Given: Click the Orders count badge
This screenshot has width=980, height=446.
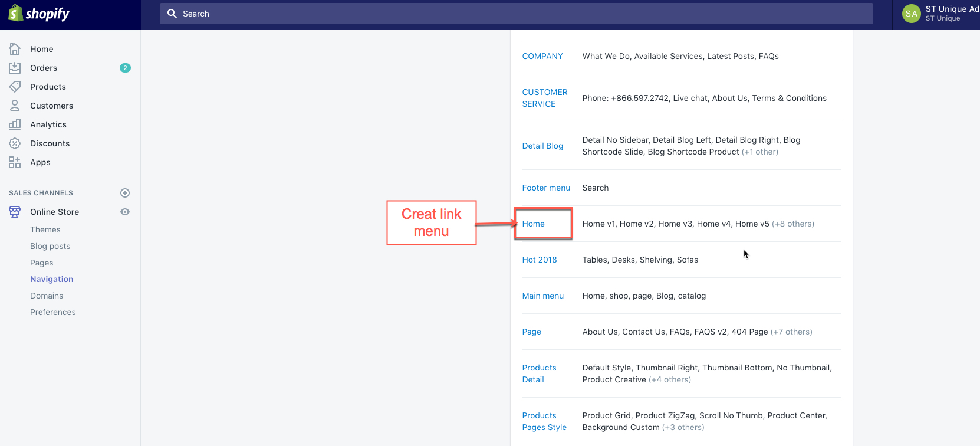Looking at the screenshot, I should tap(125, 68).
